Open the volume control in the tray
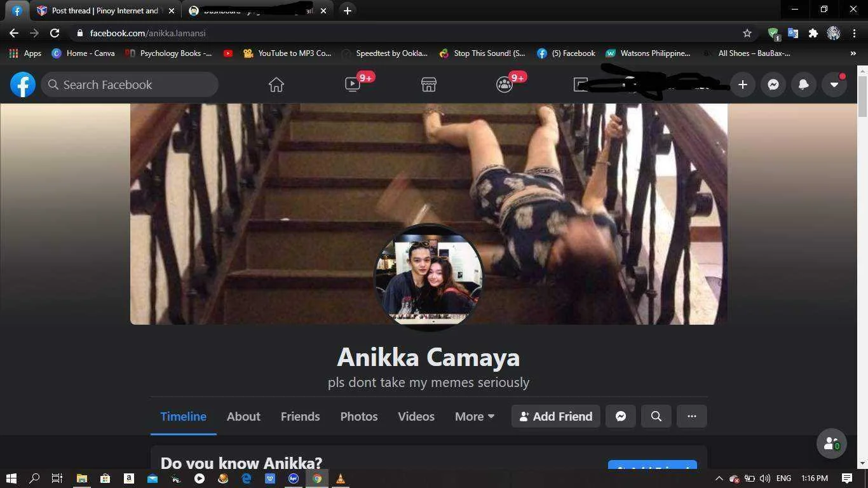 [764, 478]
